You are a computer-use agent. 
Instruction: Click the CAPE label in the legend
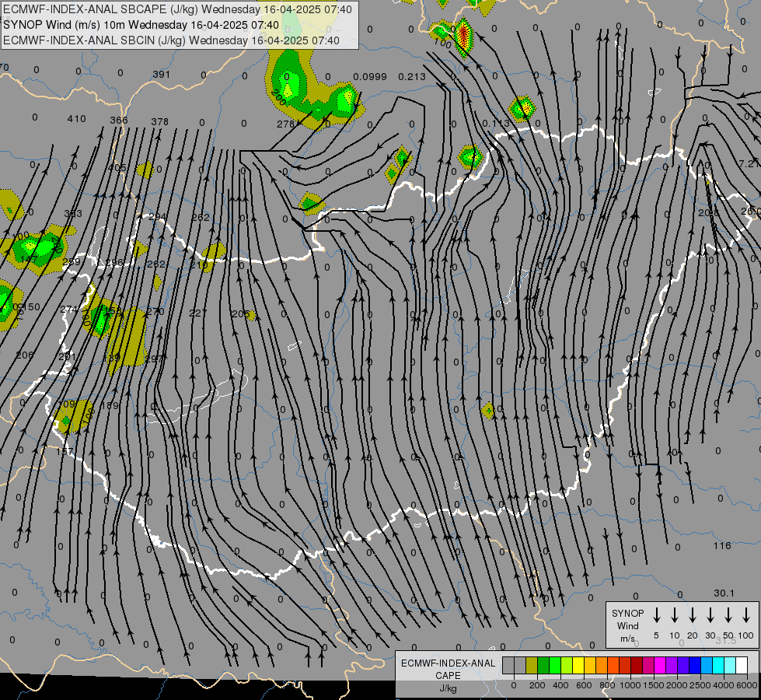click(x=448, y=676)
